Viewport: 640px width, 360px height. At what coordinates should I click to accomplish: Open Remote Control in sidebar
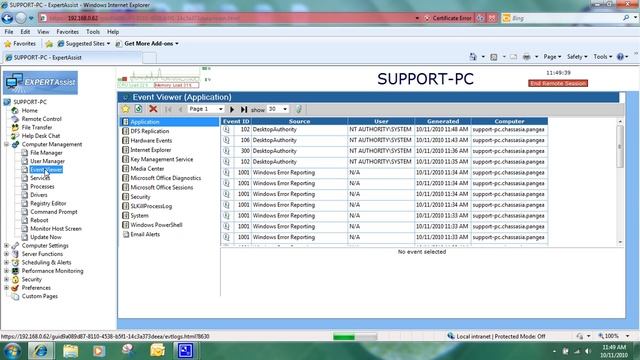pos(41,119)
